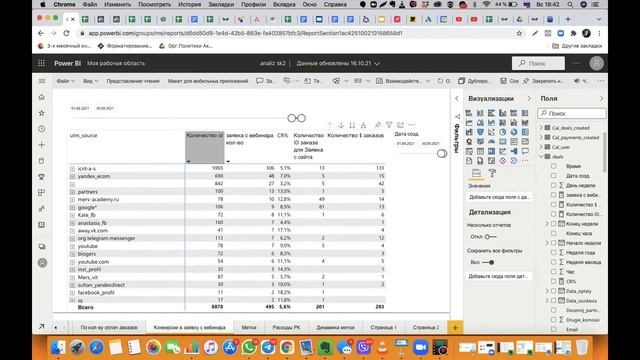This screenshot has width=640, height=360.
Task: Check the 'День недели' field checkbox
Action: coord(553,185)
